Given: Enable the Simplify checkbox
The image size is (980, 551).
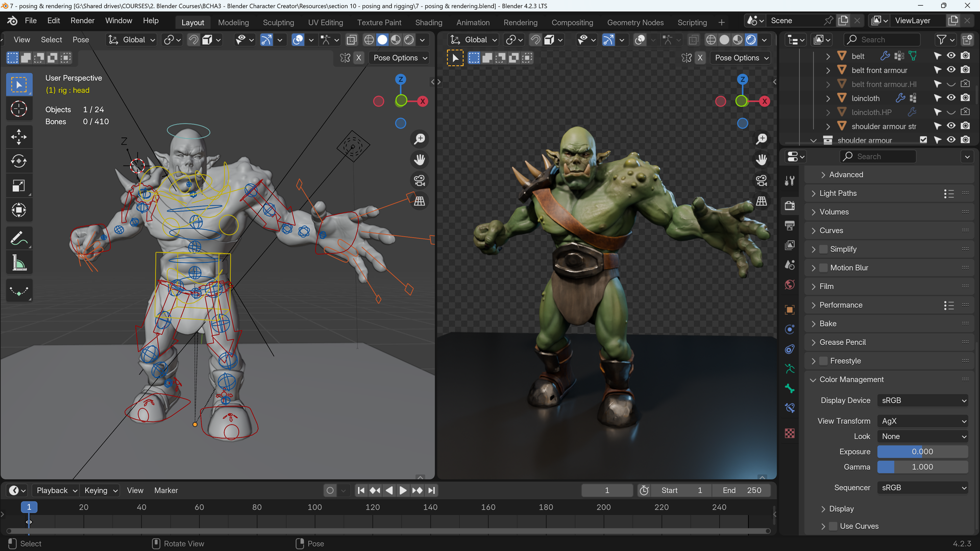Looking at the screenshot, I should pyautogui.click(x=823, y=249).
